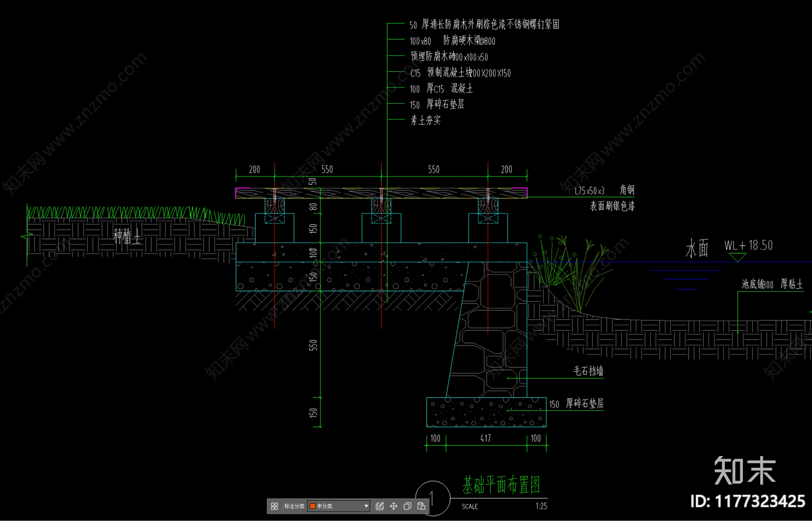The image size is (812, 521).
Task: Click the 1:25 scale value
Action: 542,506
